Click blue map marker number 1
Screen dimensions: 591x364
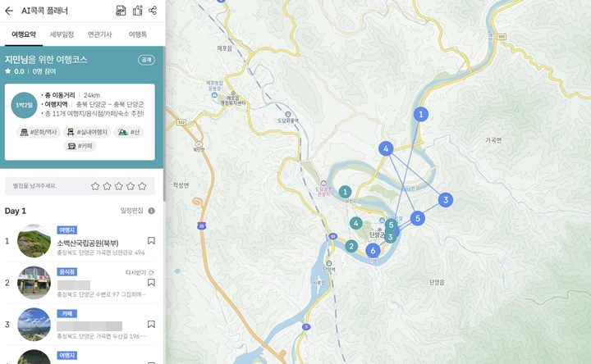421,115
